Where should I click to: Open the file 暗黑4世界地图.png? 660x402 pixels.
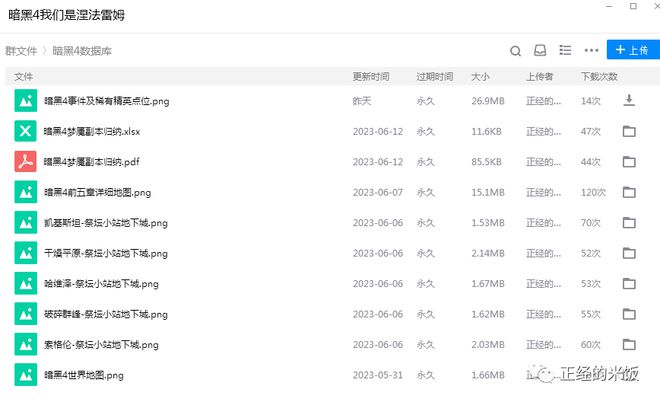(x=84, y=376)
